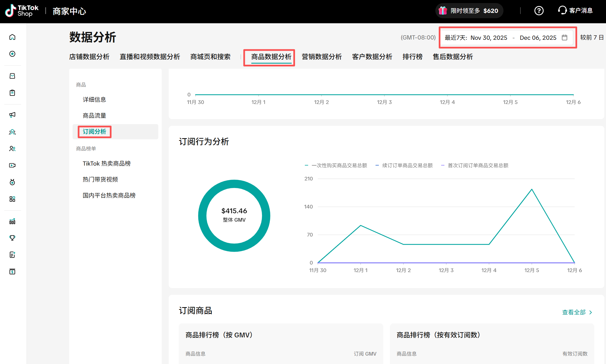Switch to 商城页和搜索 tab

[210, 57]
